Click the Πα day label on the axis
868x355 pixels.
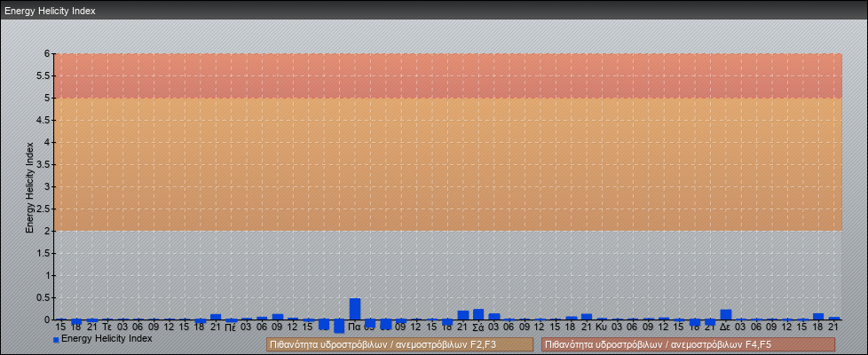(355, 327)
